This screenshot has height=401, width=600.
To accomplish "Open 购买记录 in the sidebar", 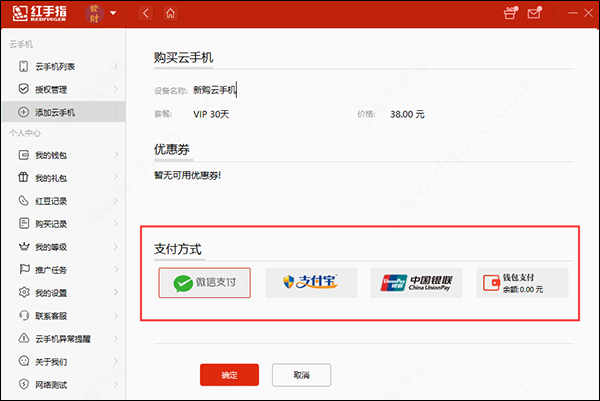I will (x=64, y=223).
